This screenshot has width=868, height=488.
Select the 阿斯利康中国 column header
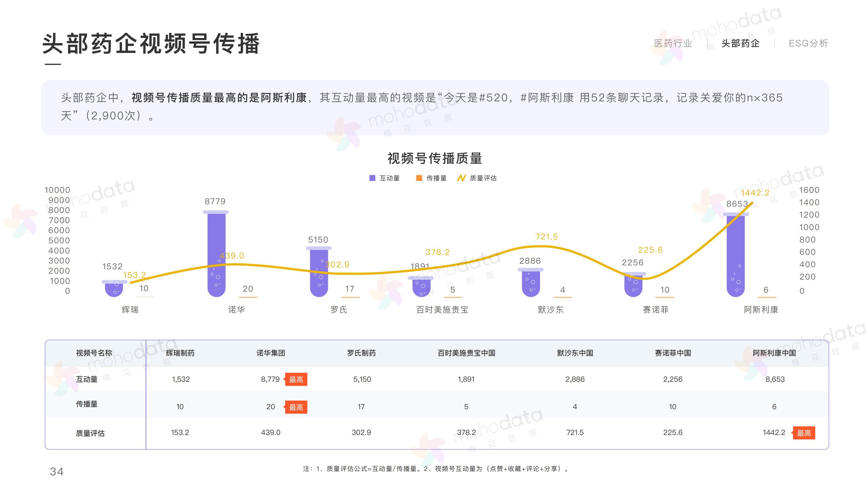pos(774,353)
